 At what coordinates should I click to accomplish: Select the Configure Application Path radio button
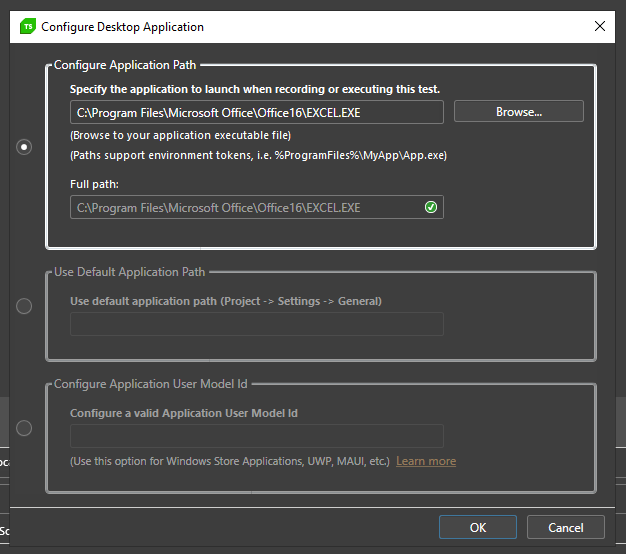(x=25, y=147)
